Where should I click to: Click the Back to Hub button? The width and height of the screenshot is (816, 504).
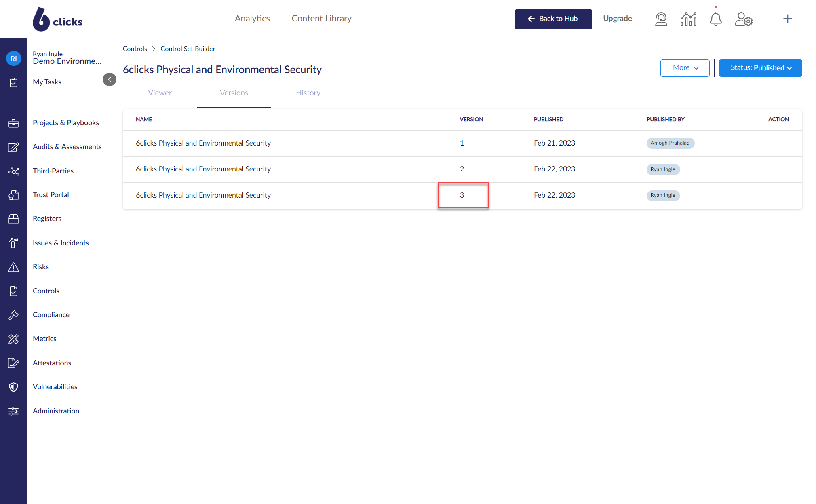point(553,19)
